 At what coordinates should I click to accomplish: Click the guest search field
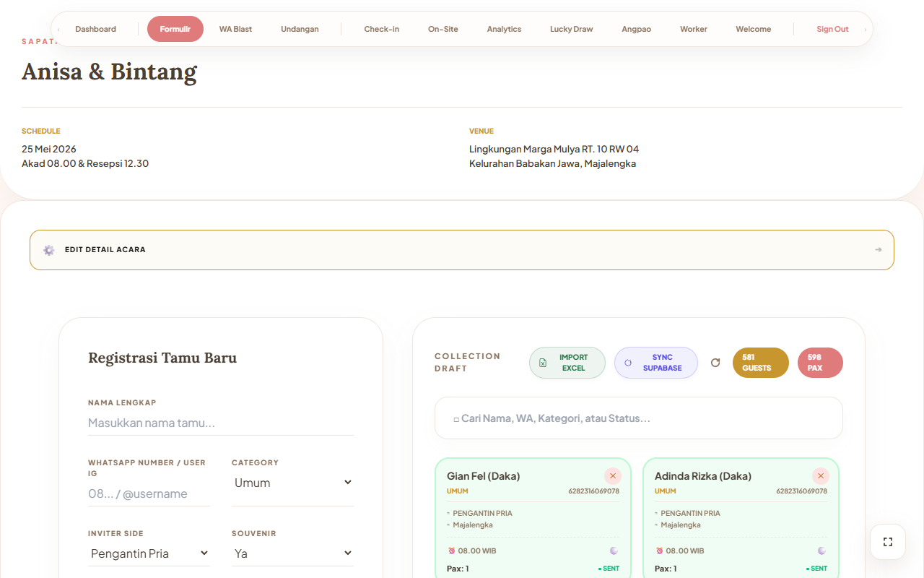point(639,418)
